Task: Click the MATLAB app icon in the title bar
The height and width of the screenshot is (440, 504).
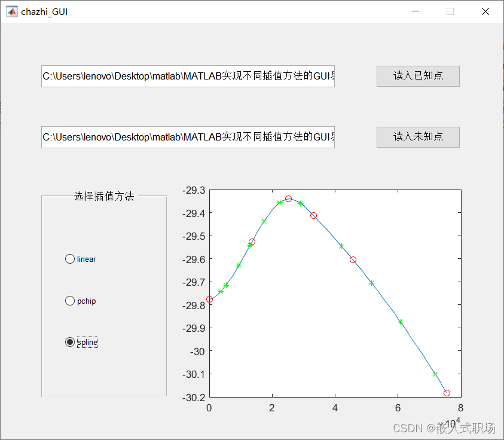Action: pos(11,11)
